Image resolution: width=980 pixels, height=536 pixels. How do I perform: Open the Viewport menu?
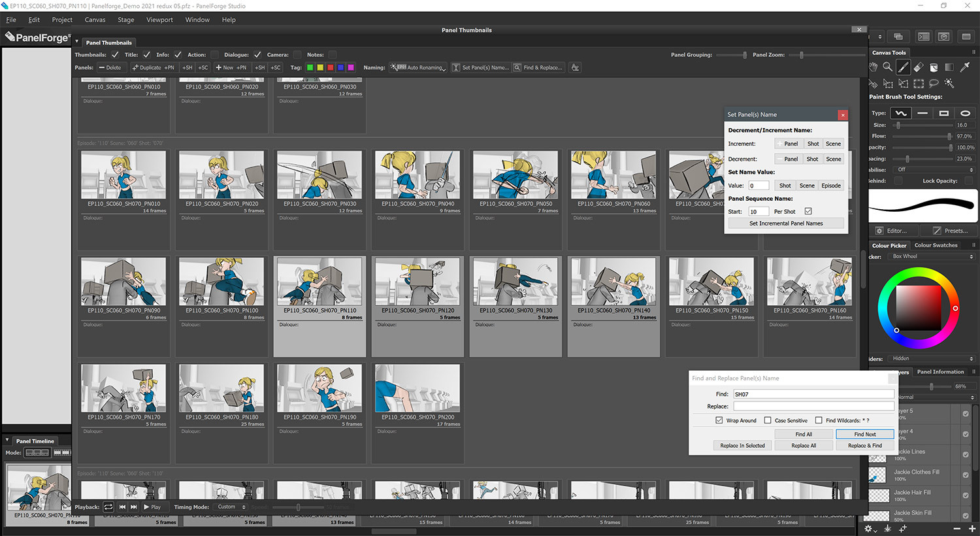point(159,20)
